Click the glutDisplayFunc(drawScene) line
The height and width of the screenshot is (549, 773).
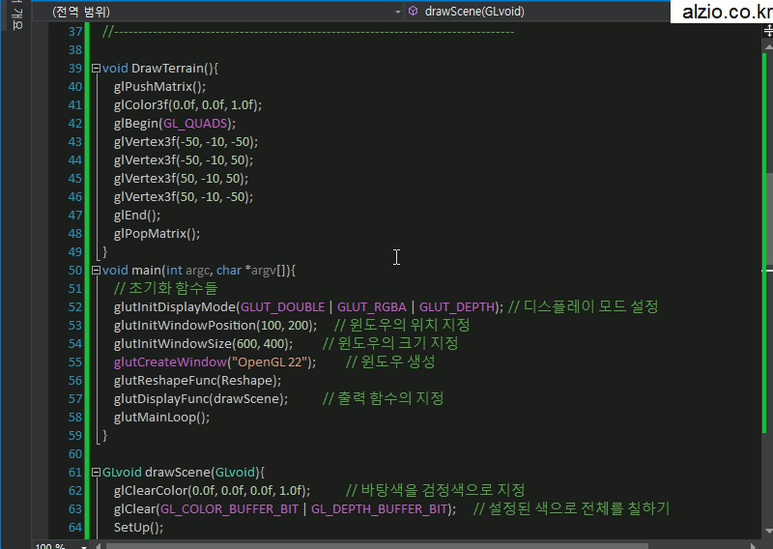(201, 399)
